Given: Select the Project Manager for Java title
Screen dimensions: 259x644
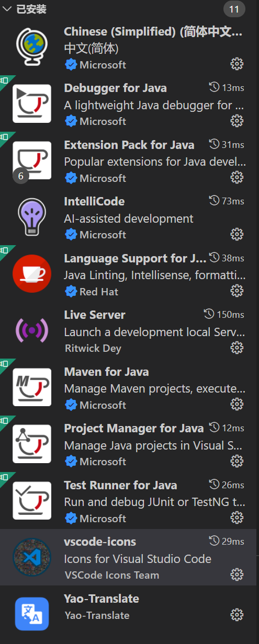Looking at the screenshot, I should pos(133,428).
